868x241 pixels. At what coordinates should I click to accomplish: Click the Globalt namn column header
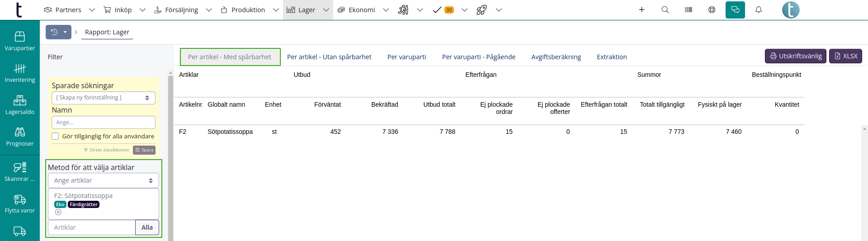point(226,104)
